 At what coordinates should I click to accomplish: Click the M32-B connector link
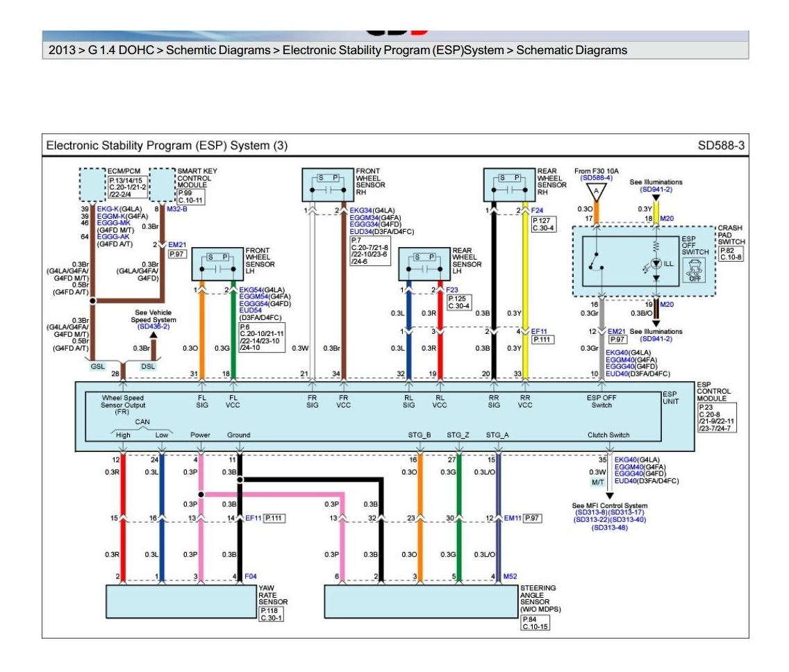point(176,209)
